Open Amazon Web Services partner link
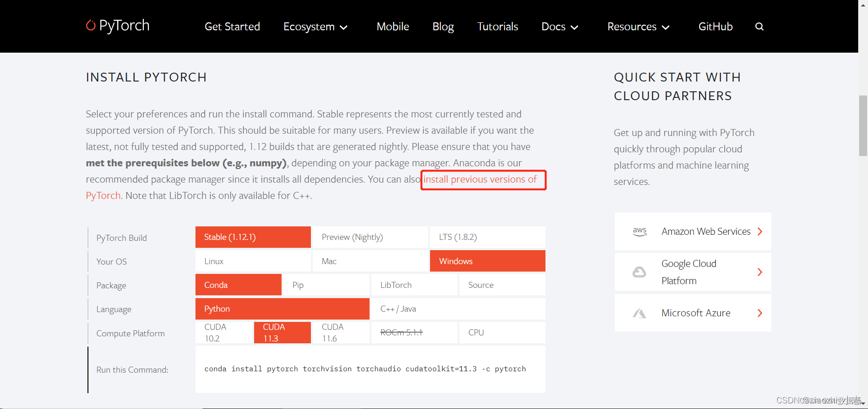 (693, 232)
